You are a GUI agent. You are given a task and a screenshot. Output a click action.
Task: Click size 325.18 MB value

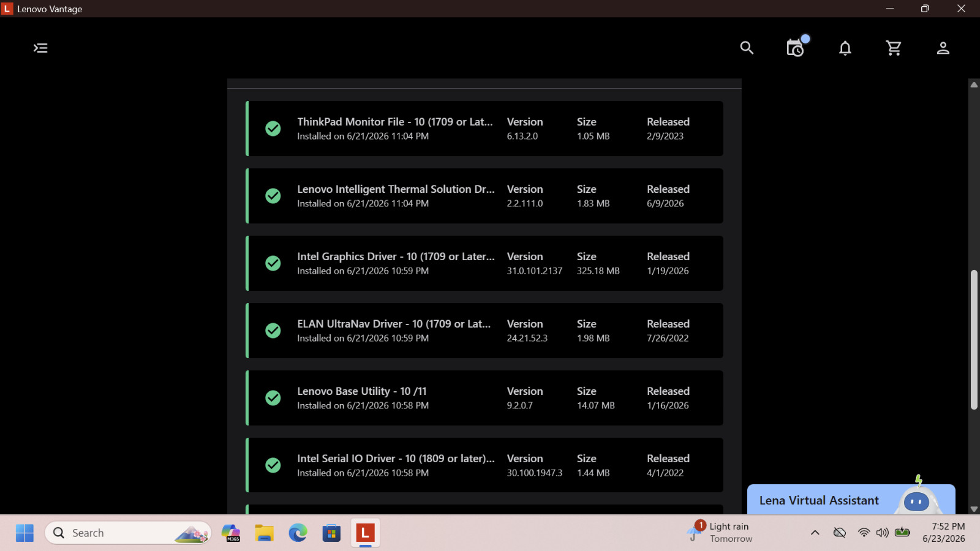[598, 271]
